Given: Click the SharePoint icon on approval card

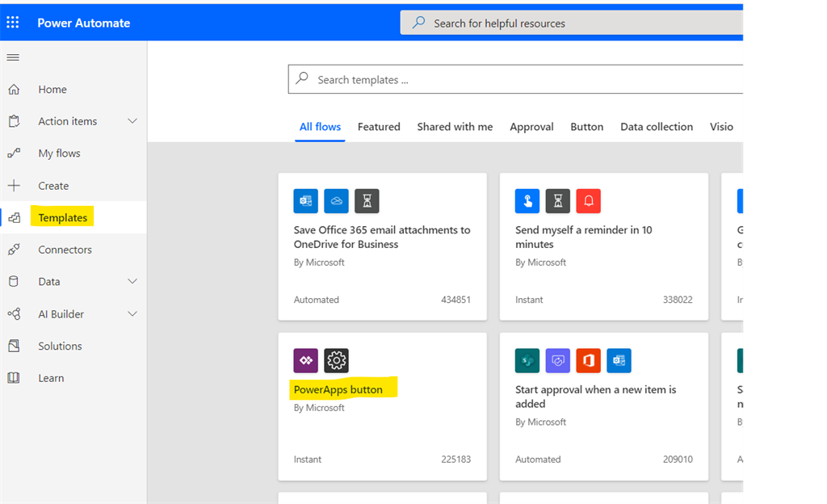Looking at the screenshot, I should point(527,360).
